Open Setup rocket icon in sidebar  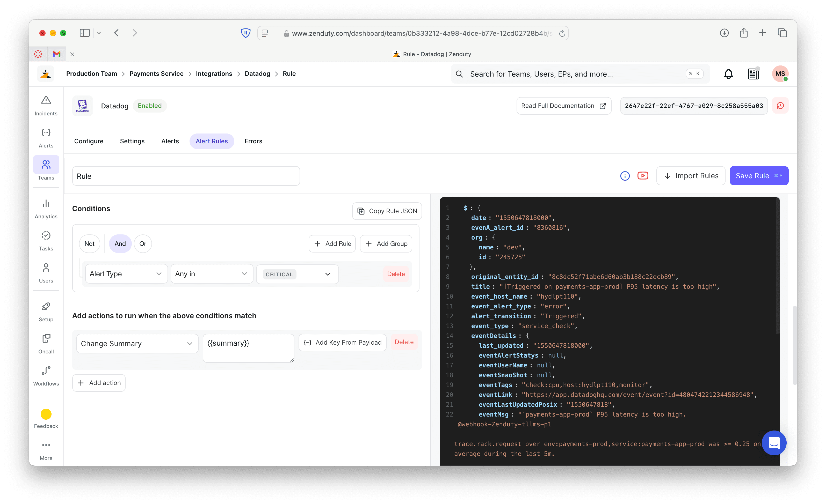[46, 306]
